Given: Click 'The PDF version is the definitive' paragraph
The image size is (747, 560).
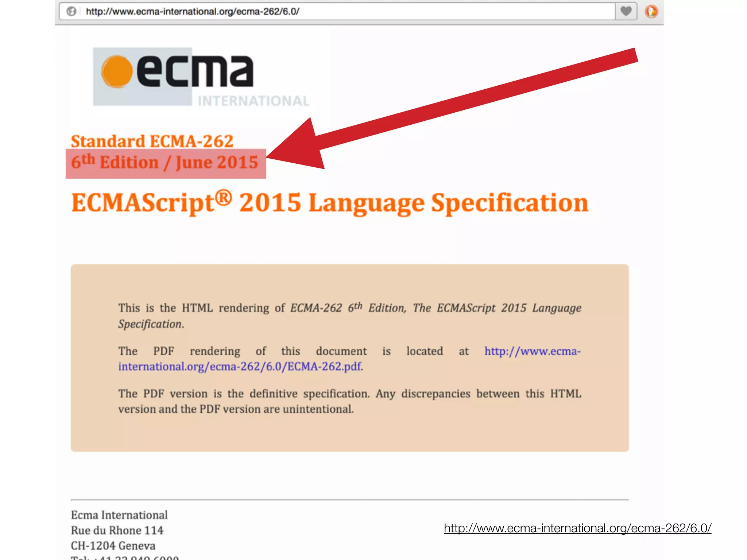Looking at the screenshot, I should (x=349, y=401).
